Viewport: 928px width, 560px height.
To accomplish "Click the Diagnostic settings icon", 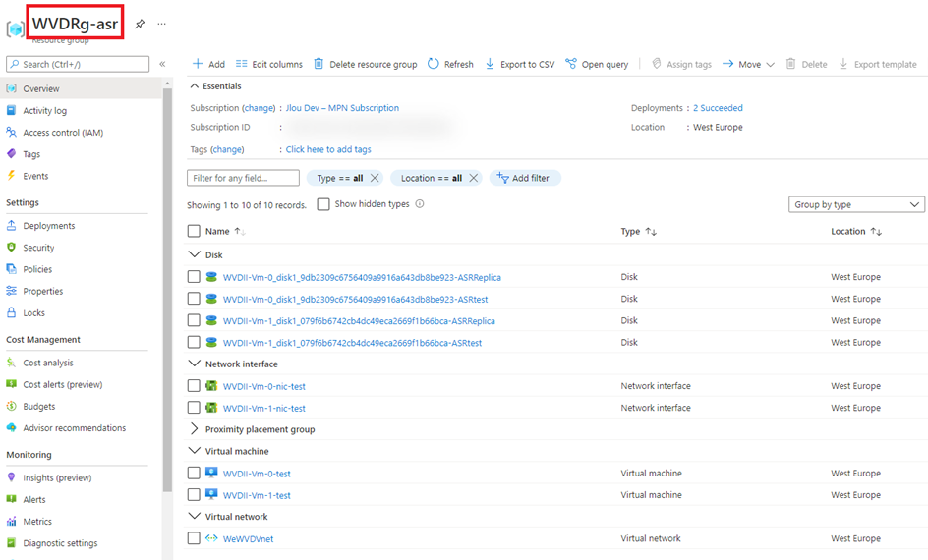I will [11, 543].
